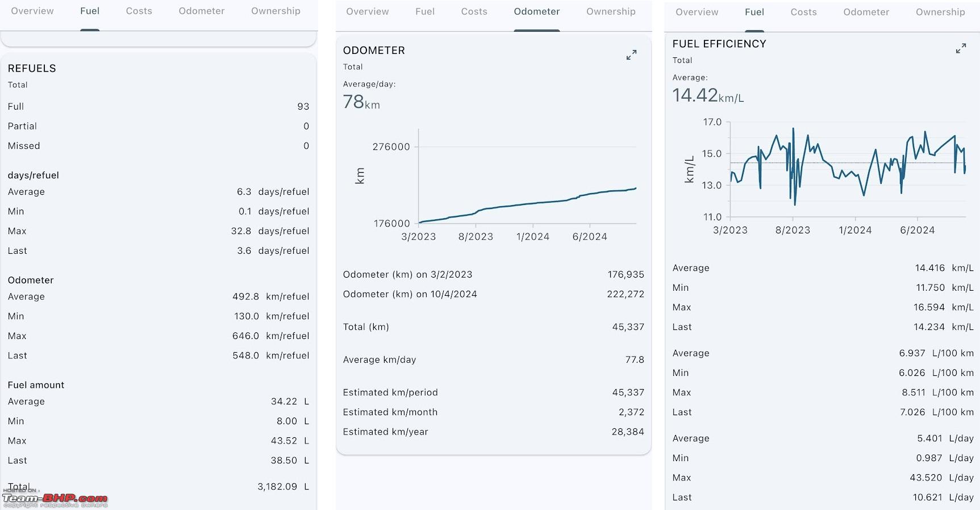Open Ownership tab in right panel
This screenshot has height=510, width=980.
click(x=940, y=12)
